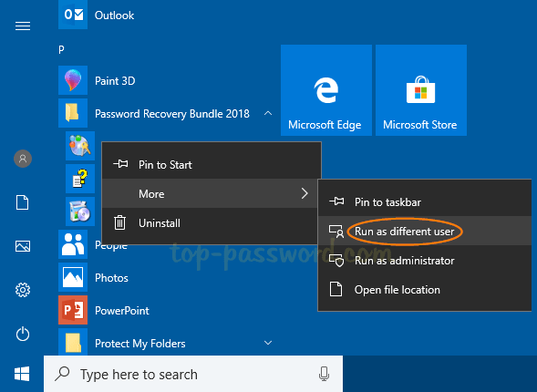Open the Microsoft Store tile

[421, 90]
